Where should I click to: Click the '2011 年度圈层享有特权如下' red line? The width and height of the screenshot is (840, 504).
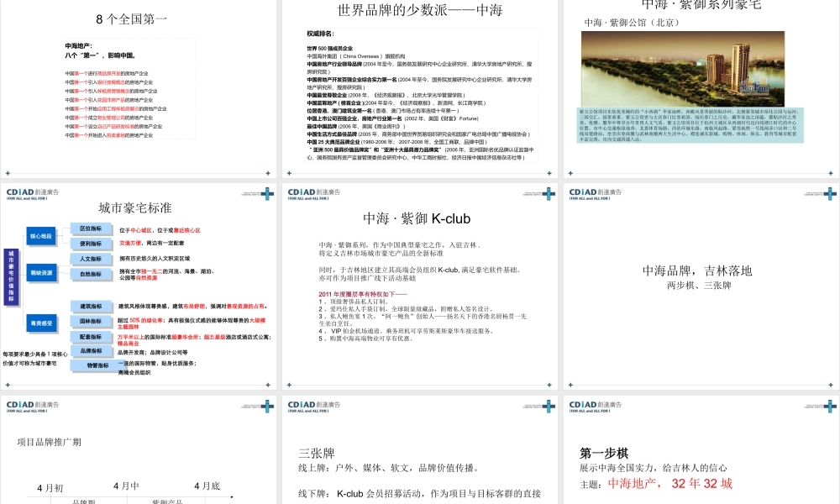coord(363,294)
